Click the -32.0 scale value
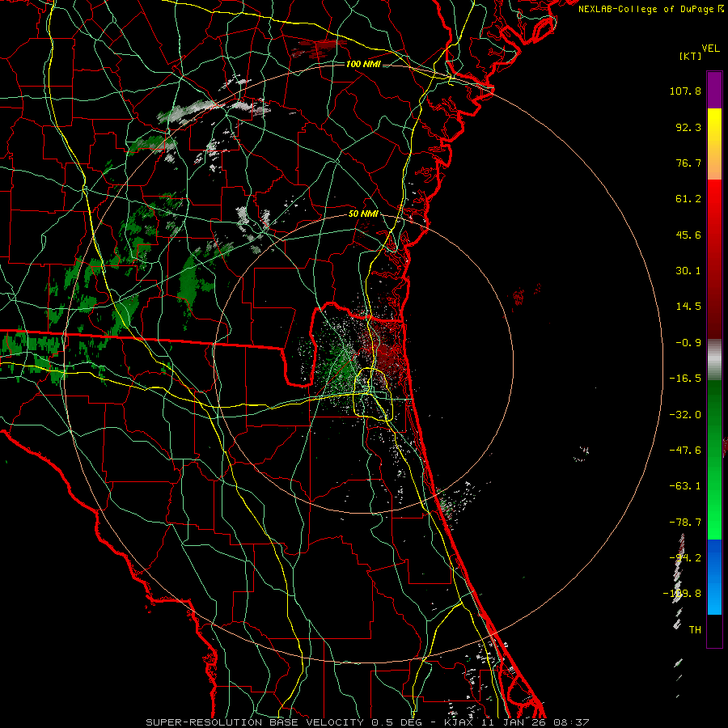 685,415
